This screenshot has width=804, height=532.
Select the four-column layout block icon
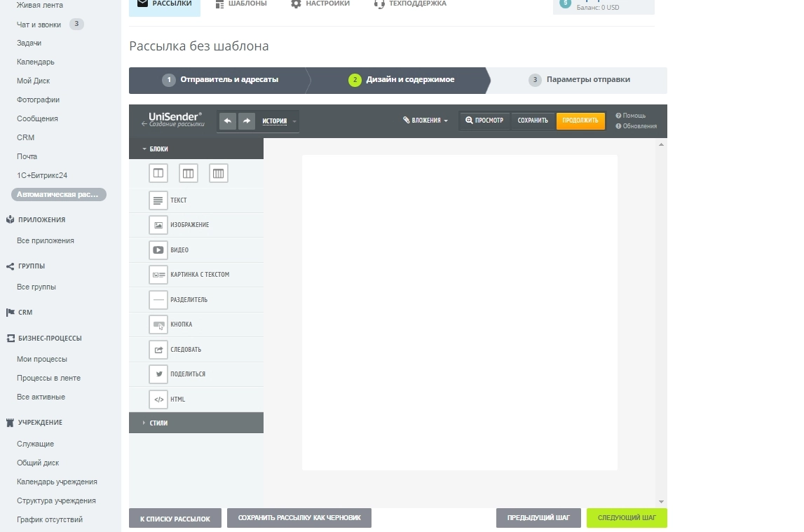[219, 173]
